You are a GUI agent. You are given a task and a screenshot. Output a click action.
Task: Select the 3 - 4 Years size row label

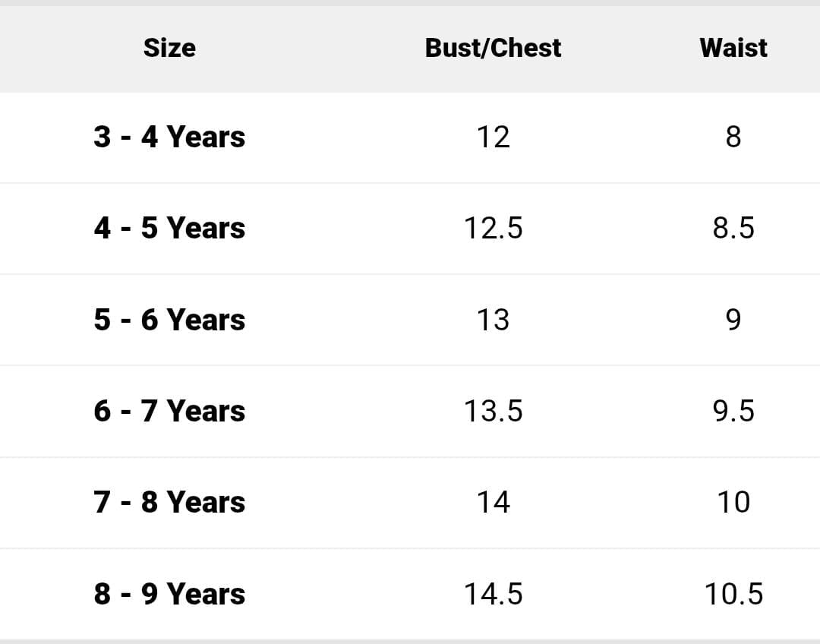click(169, 137)
